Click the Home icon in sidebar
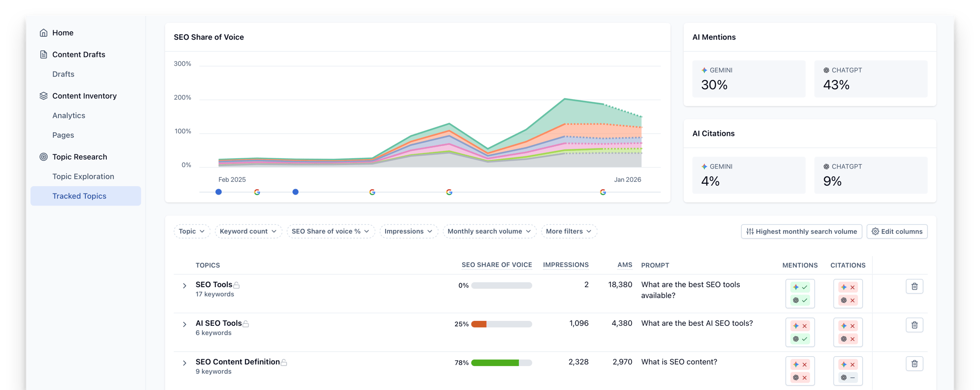 [x=44, y=33]
